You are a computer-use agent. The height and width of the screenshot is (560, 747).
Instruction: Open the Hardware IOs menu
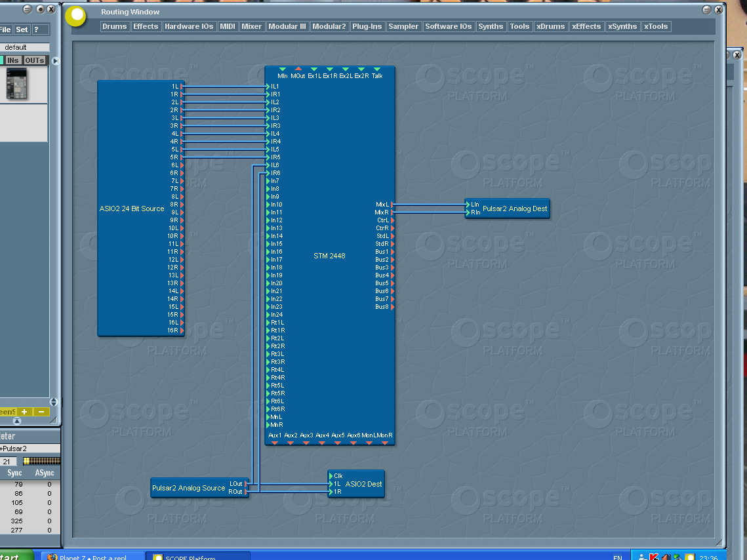pyautogui.click(x=189, y=26)
